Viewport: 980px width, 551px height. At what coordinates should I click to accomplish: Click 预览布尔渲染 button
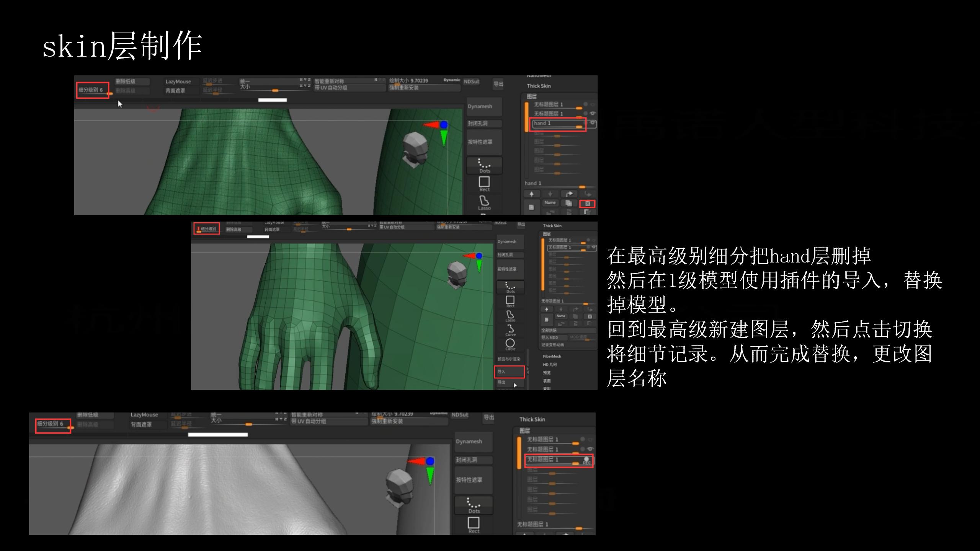(x=510, y=359)
